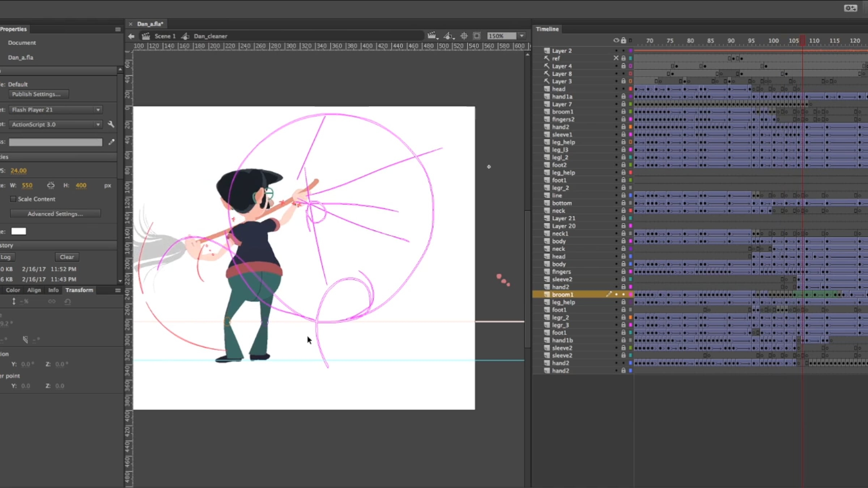Viewport: 868px width, 488px height.
Task: Click the Advanced Settings button
Action: pos(55,214)
